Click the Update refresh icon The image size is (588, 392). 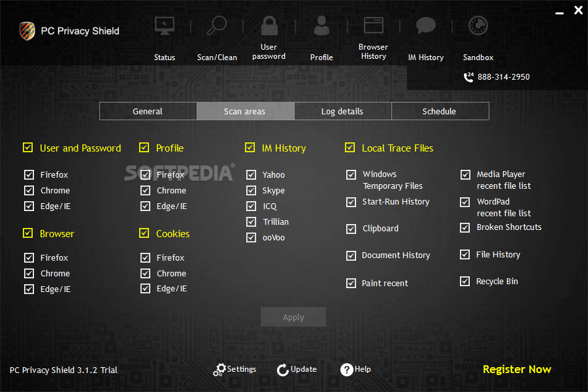tap(283, 370)
